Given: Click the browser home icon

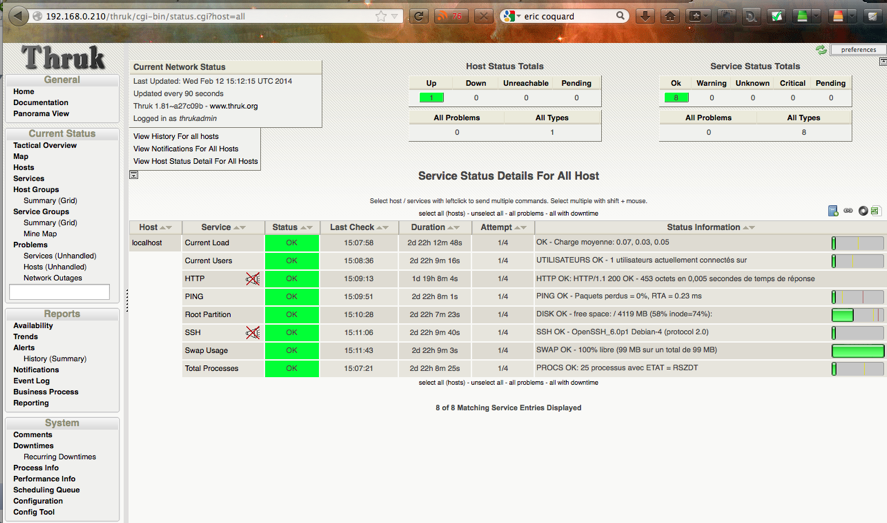Looking at the screenshot, I should click(670, 16).
